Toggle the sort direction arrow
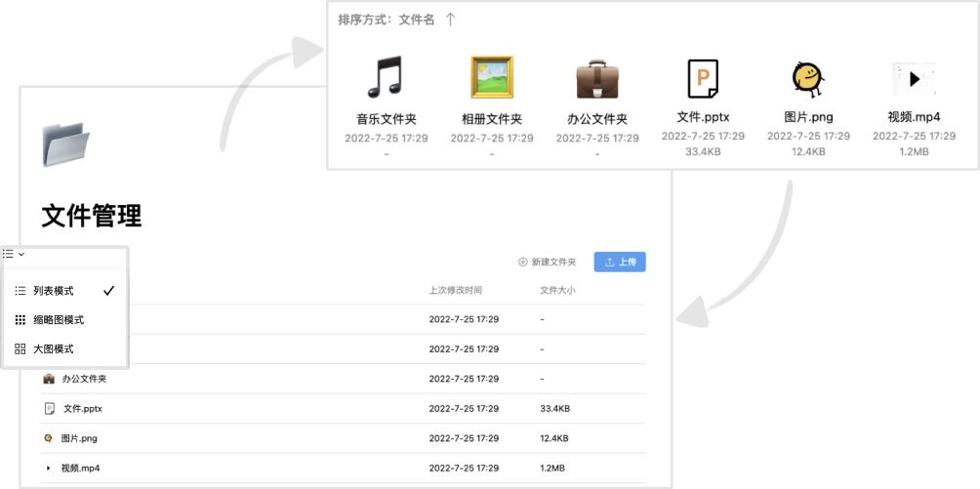Viewport: 980px width, 489px height. point(450,20)
